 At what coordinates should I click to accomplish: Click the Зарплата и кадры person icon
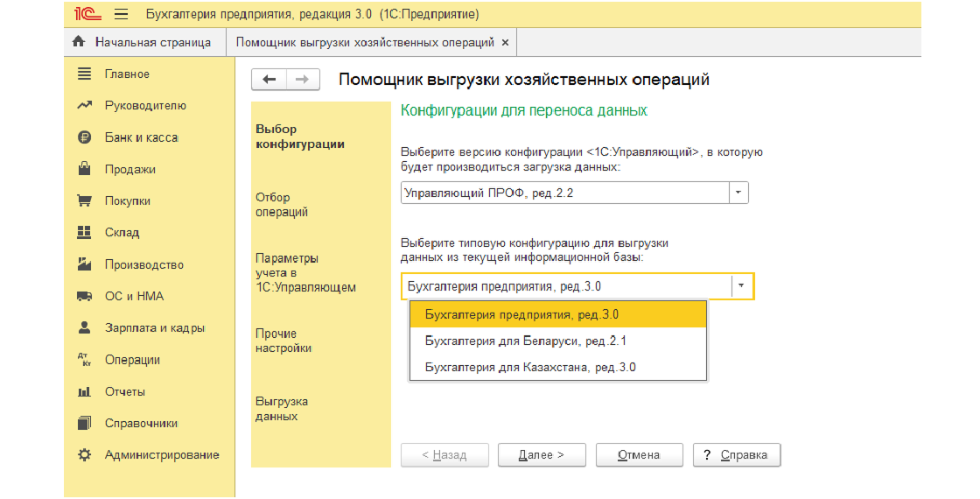(x=84, y=327)
